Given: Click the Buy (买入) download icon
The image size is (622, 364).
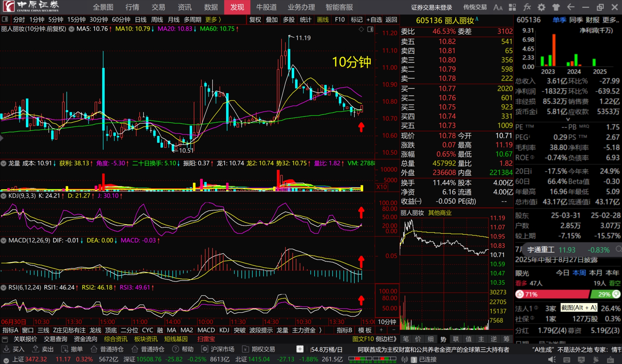Looking at the screenshot, I should coord(6,349).
